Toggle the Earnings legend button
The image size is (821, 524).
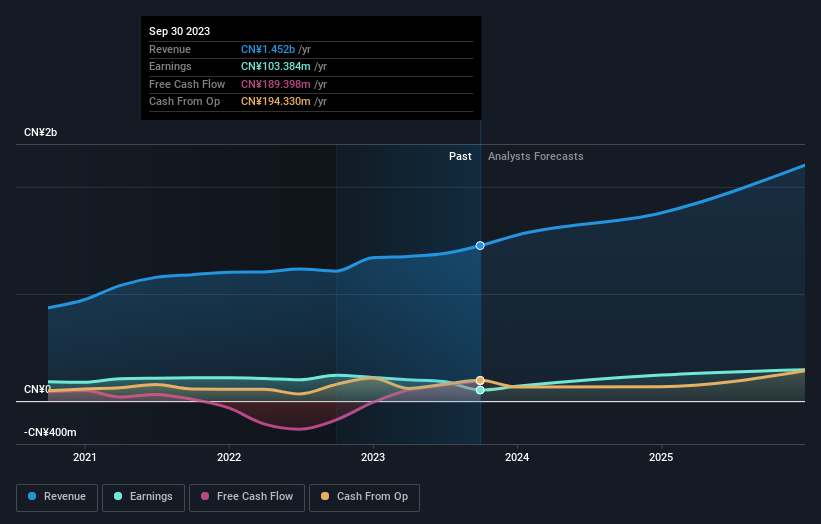pos(143,497)
